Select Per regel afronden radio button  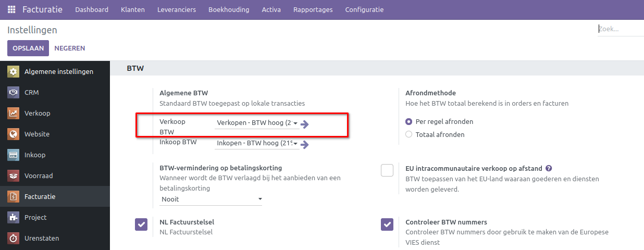(x=409, y=121)
